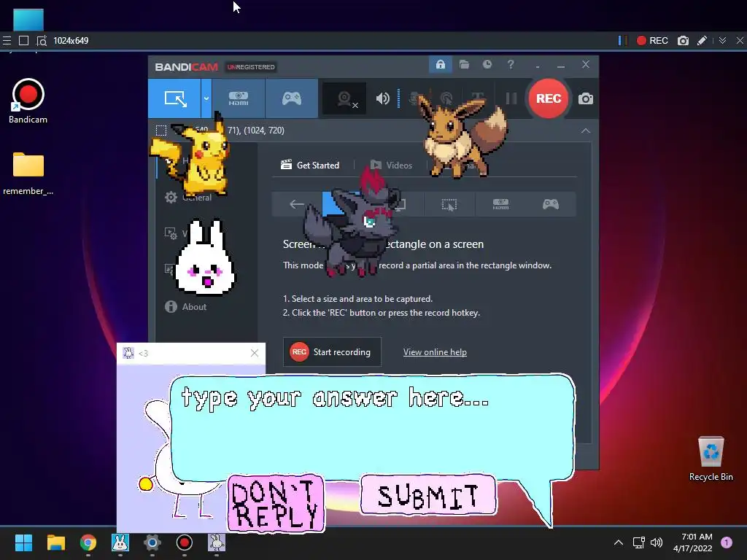This screenshot has height=560, width=747.
Task: Click the rectangle selection size icon
Action: tap(161, 131)
